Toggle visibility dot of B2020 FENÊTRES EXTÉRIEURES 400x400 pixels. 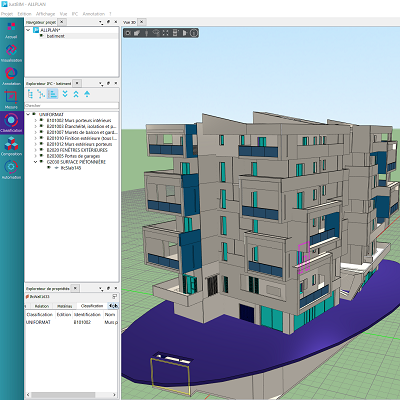(x=42, y=150)
